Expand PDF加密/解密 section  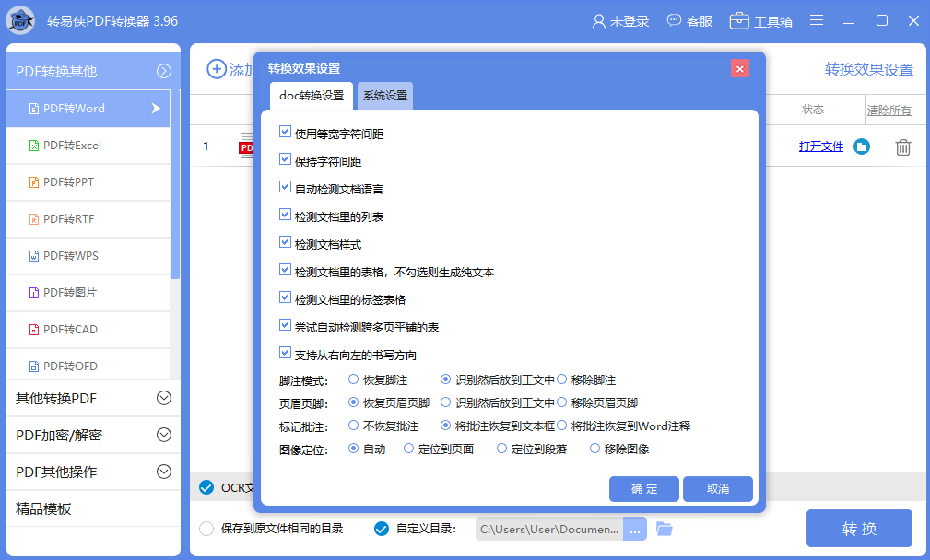pyautogui.click(x=164, y=435)
